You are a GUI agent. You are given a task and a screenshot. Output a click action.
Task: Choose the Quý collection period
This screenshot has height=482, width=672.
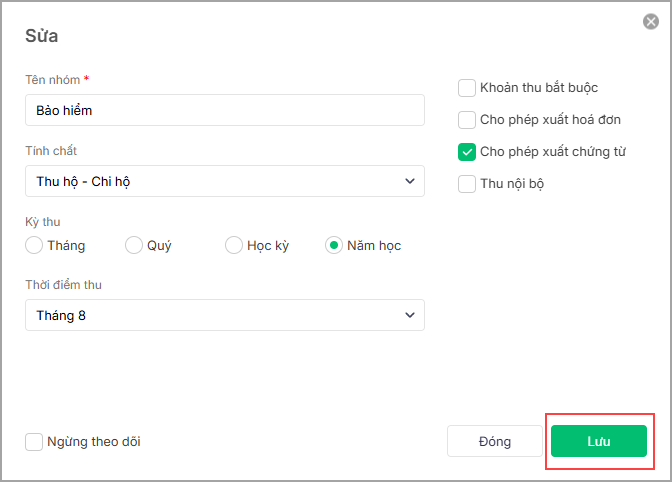click(x=134, y=245)
